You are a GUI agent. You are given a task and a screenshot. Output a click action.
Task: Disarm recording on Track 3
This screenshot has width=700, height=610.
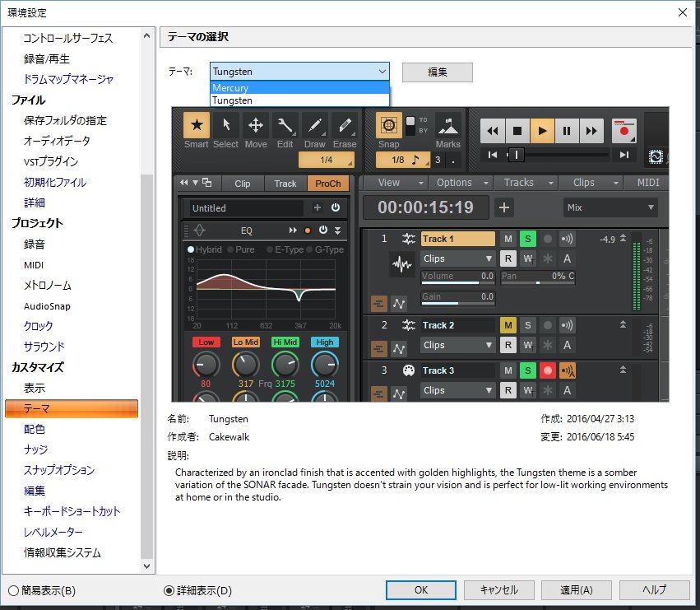[x=547, y=370]
